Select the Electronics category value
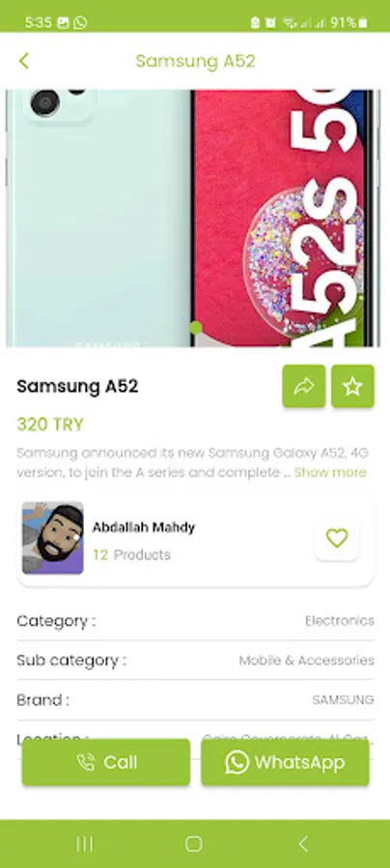 (x=340, y=620)
